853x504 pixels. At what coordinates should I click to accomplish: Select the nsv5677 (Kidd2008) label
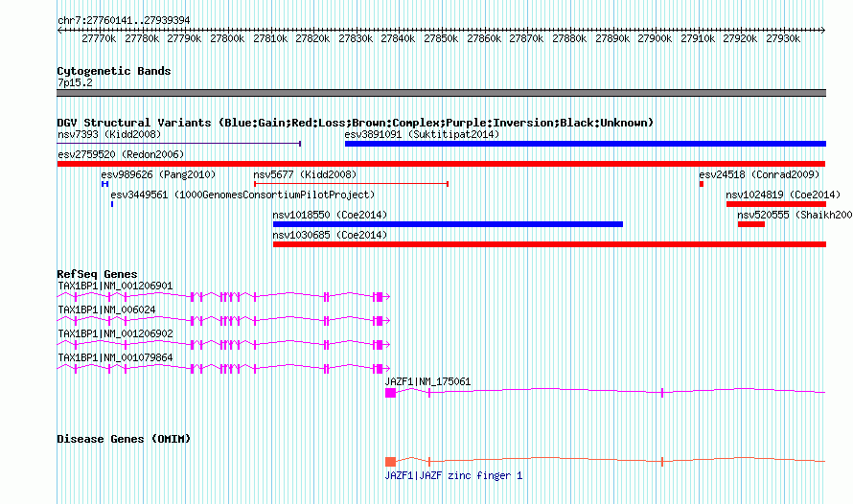(x=305, y=175)
